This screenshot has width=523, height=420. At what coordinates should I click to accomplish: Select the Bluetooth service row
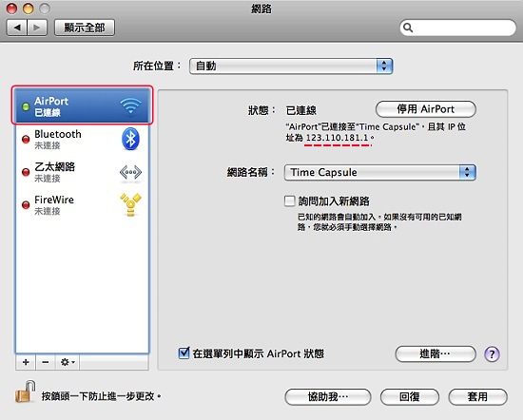tap(82, 139)
